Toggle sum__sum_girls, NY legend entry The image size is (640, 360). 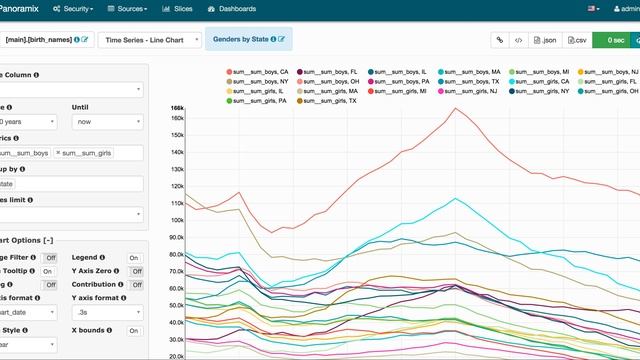(539, 91)
